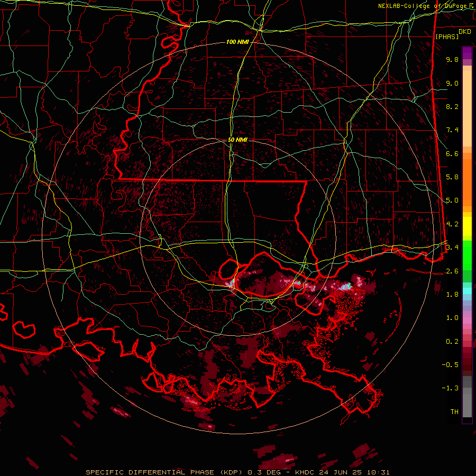
Task: Click the 50 NMI range ring label
Action: click(x=237, y=140)
